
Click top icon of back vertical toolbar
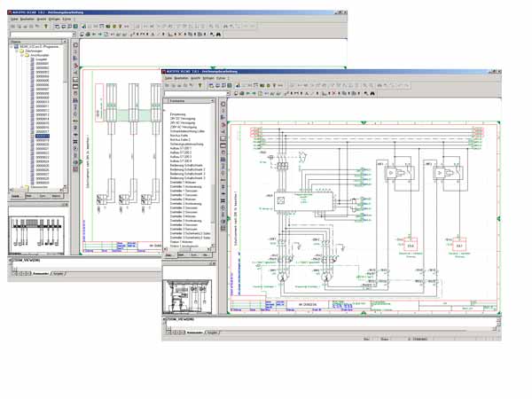pyautogui.click(x=75, y=45)
